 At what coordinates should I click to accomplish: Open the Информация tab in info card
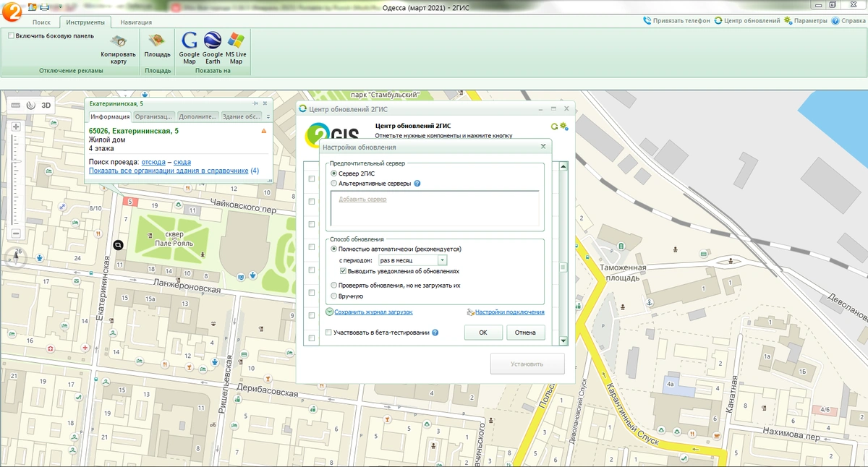[x=110, y=116]
